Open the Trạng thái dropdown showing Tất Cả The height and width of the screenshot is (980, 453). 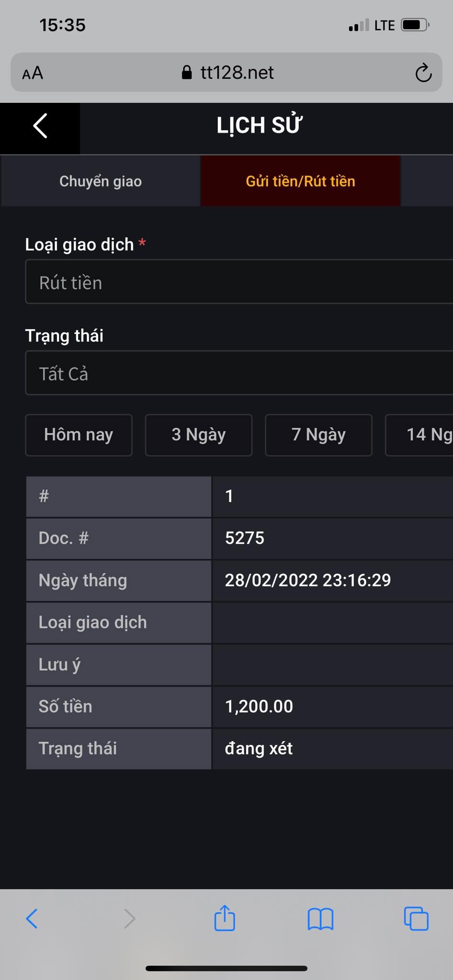(x=239, y=373)
